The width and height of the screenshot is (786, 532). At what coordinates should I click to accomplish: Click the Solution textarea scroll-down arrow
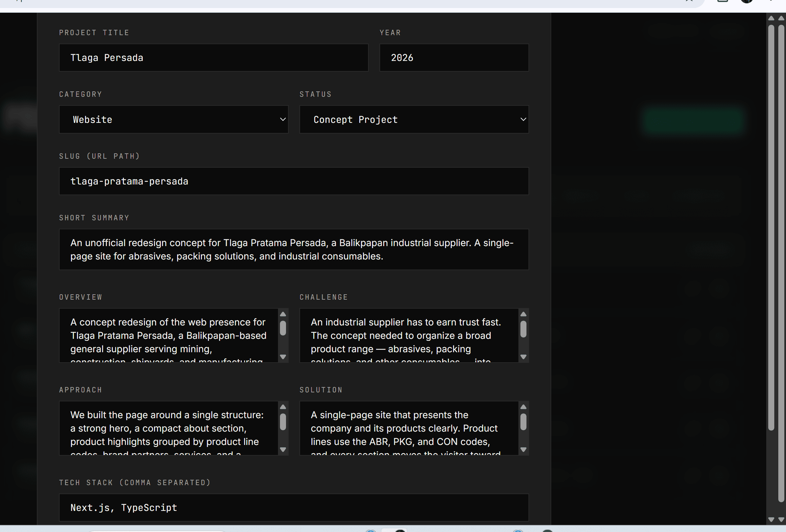pyautogui.click(x=523, y=450)
